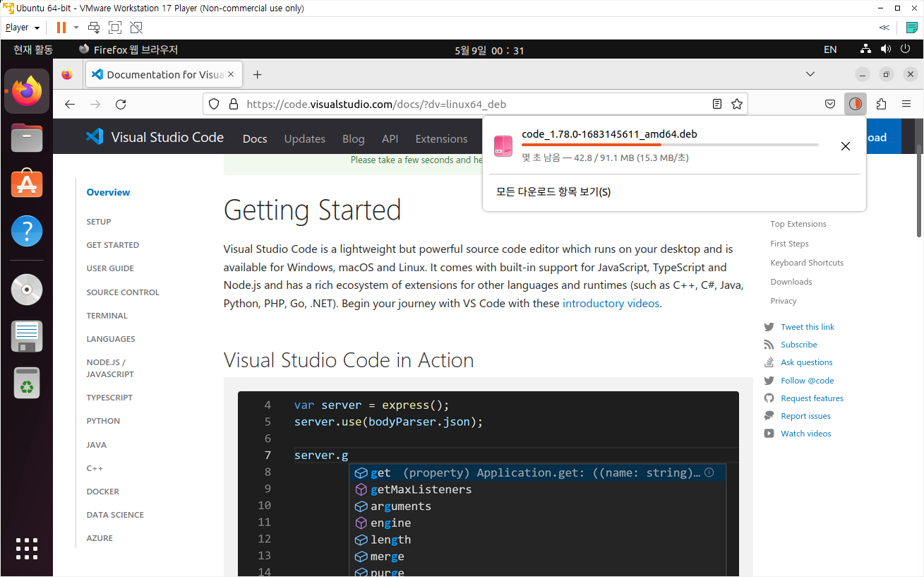
Task: Open the Extensions nav item
Action: click(x=441, y=138)
